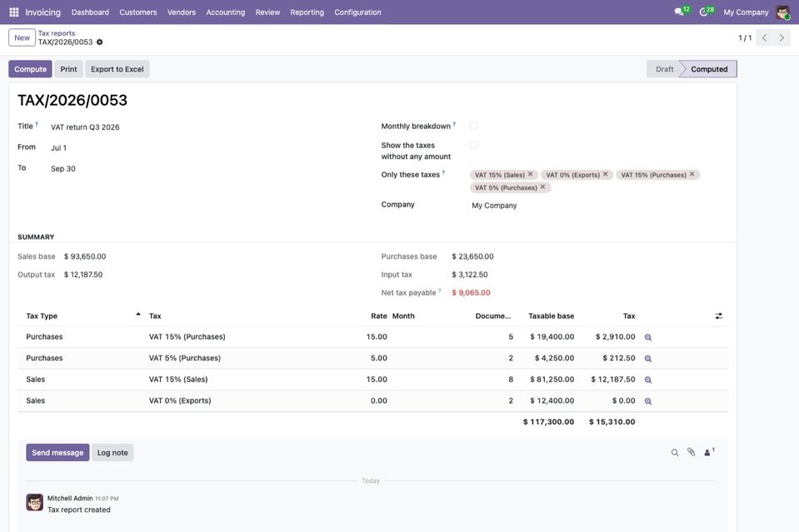Remove VAT 5% (Purchases) tax tag
The width and height of the screenshot is (799, 532).
click(x=542, y=187)
